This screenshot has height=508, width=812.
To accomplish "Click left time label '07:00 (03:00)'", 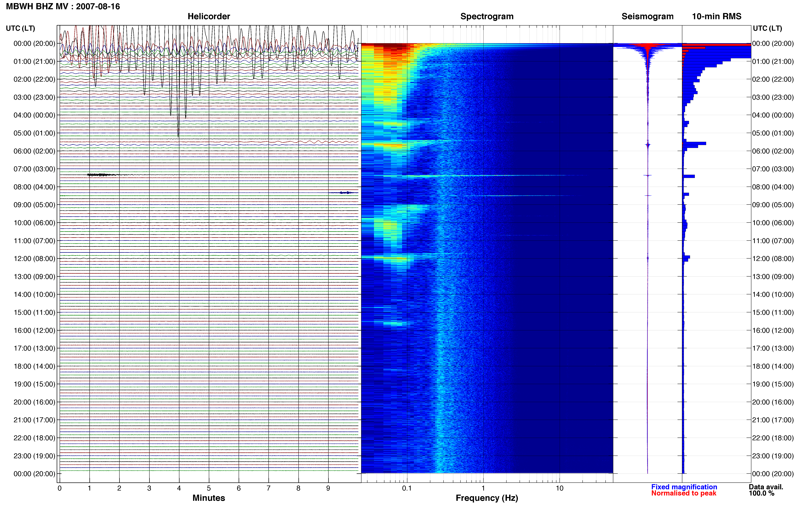I will (34, 169).
